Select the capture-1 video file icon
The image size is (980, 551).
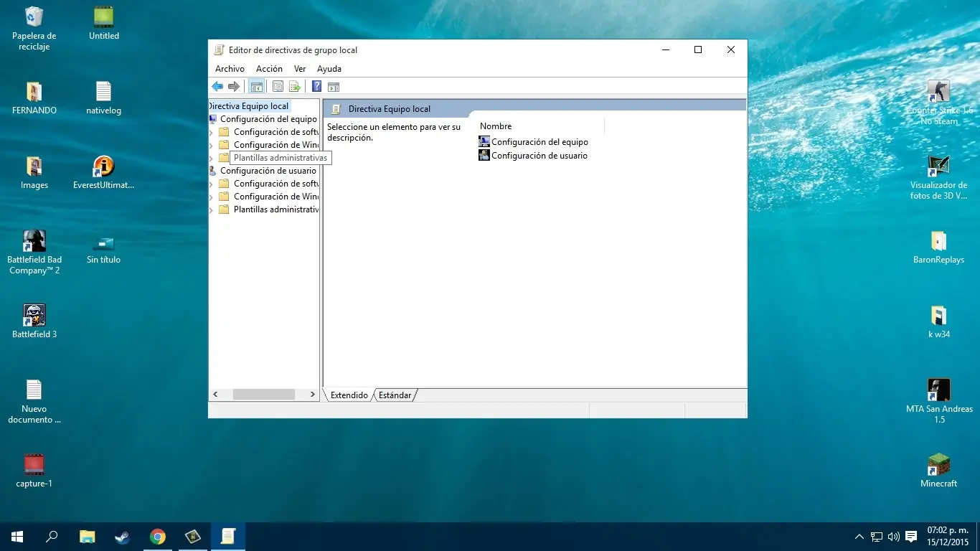(x=34, y=471)
